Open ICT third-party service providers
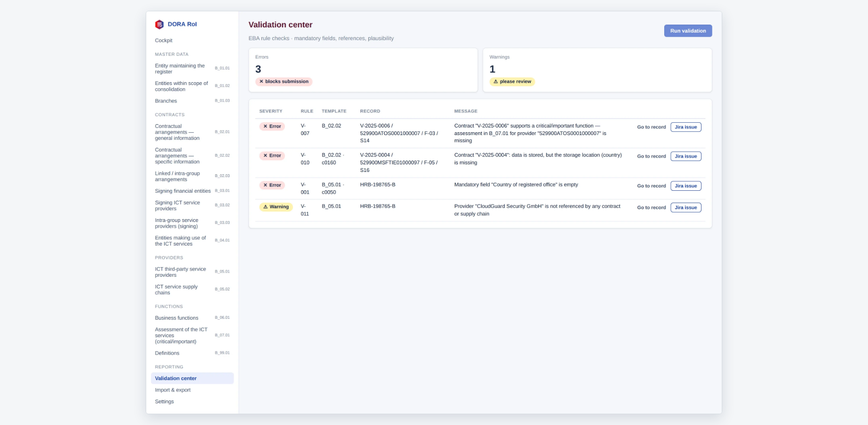The image size is (868, 425). [x=192, y=272]
